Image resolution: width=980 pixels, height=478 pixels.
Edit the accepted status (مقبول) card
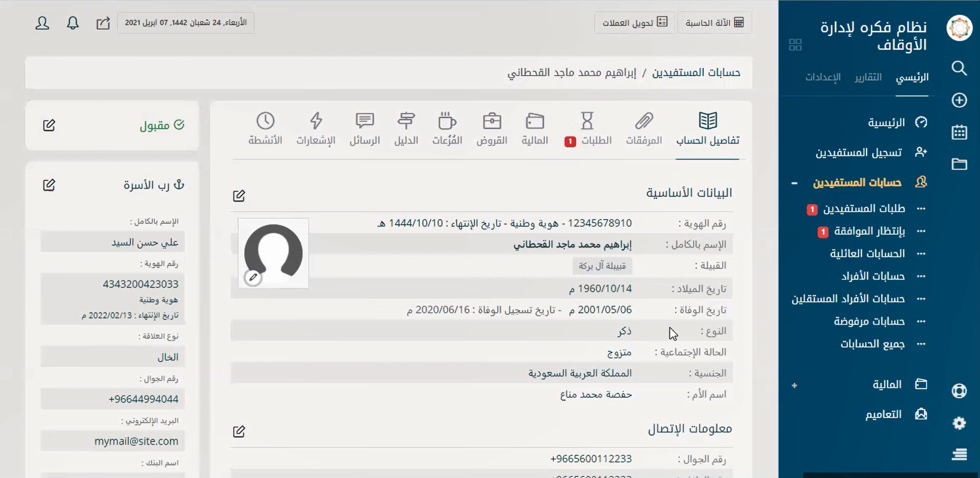pyautogui.click(x=49, y=125)
